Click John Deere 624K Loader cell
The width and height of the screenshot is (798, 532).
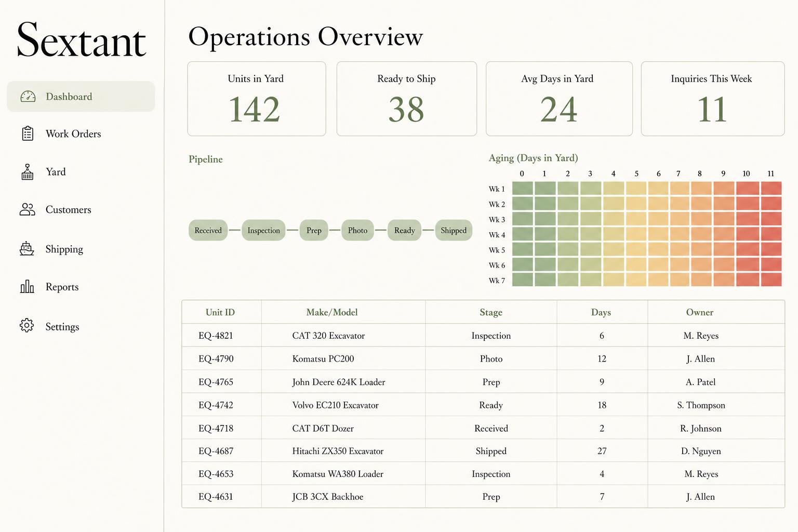[339, 382]
